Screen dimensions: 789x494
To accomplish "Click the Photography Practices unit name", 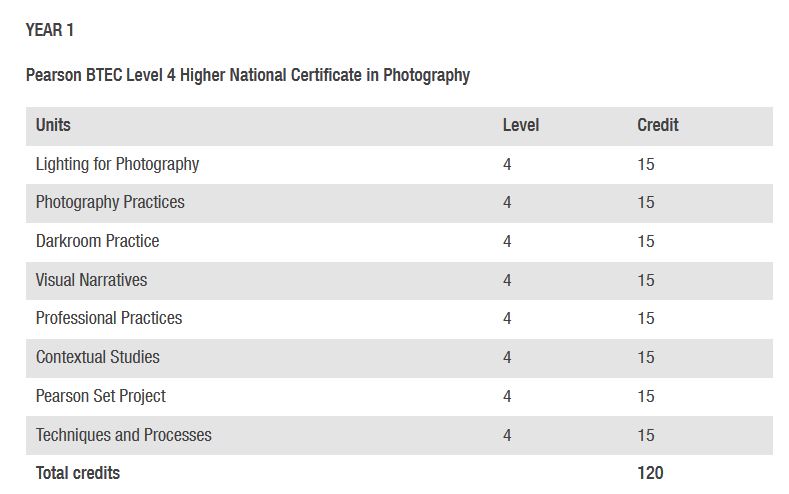I will (x=110, y=202).
